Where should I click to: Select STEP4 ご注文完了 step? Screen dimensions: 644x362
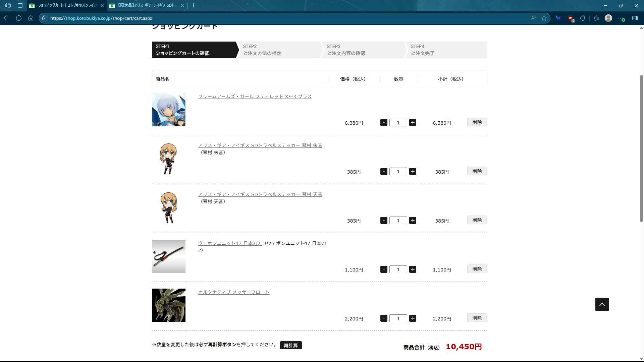coord(447,50)
